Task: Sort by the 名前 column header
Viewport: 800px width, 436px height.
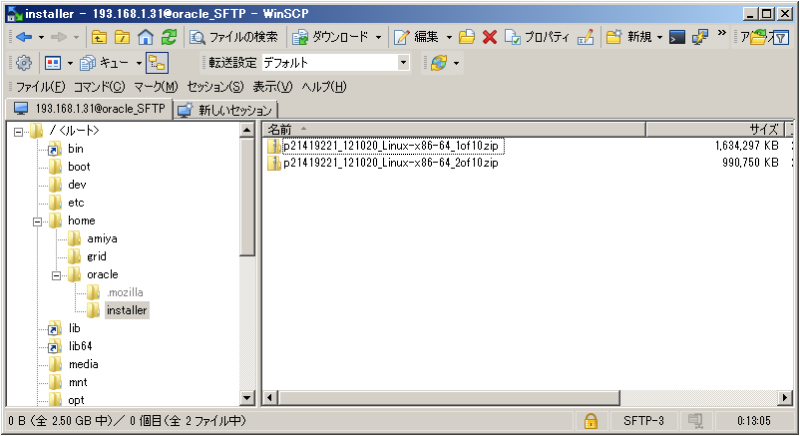Action: click(x=454, y=130)
